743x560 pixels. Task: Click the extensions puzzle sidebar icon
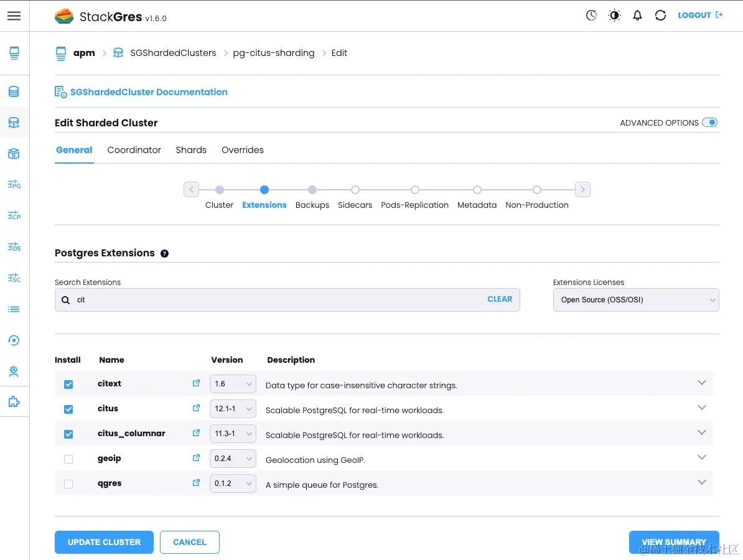coord(14,402)
